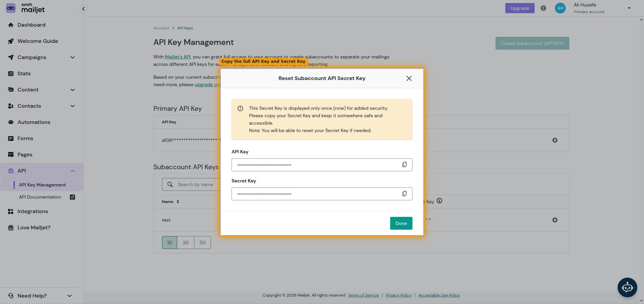Click the Secret Key masked input field
644x304 pixels.
(x=322, y=194)
